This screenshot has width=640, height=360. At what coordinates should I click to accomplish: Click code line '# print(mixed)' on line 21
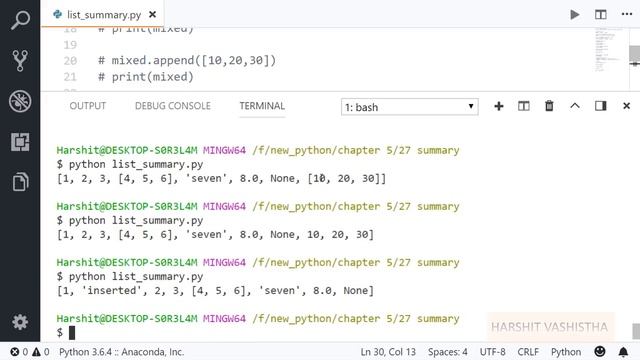point(146,77)
